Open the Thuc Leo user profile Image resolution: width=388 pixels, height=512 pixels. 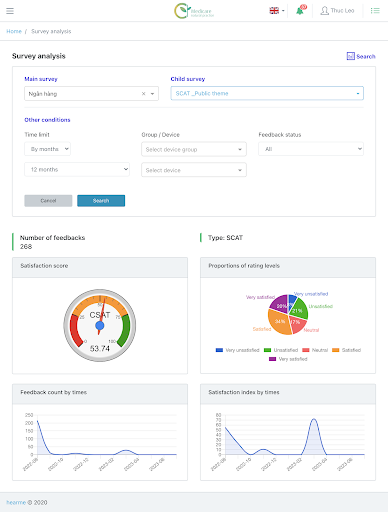point(337,11)
